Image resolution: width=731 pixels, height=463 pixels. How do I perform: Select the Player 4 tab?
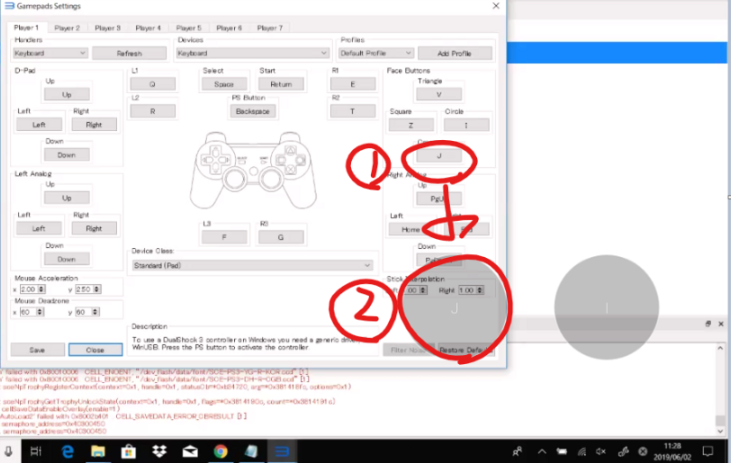tap(148, 28)
